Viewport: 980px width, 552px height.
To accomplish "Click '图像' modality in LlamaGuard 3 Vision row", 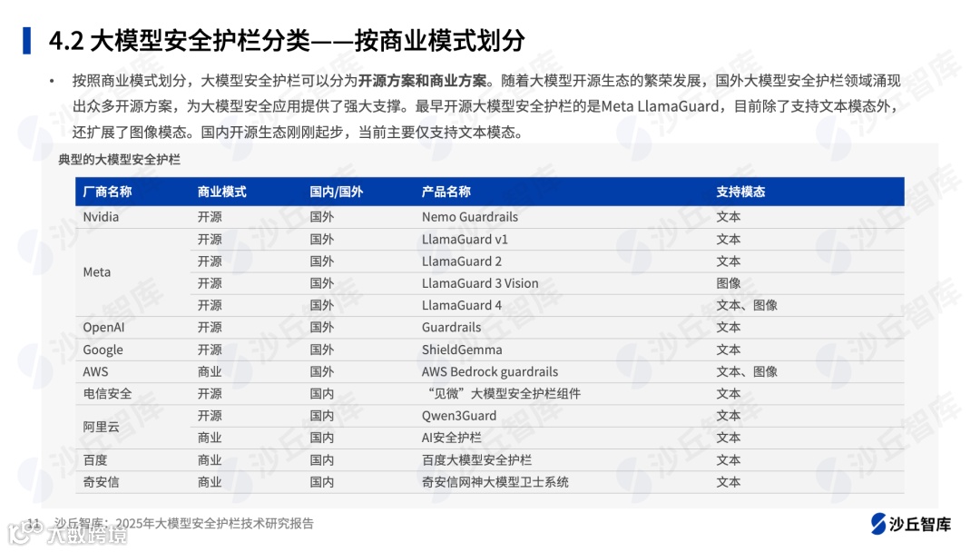I will (x=729, y=283).
